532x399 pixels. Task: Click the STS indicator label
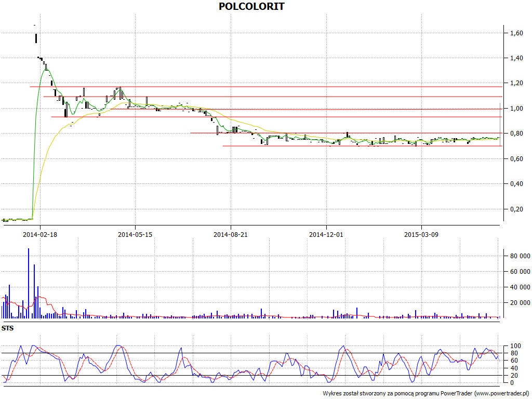[7, 328]
